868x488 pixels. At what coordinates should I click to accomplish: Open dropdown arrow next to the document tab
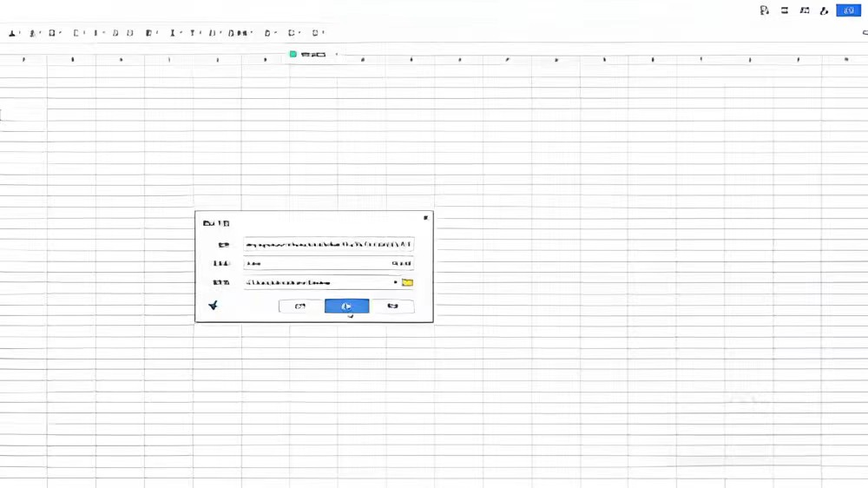(x=337, y=55)
